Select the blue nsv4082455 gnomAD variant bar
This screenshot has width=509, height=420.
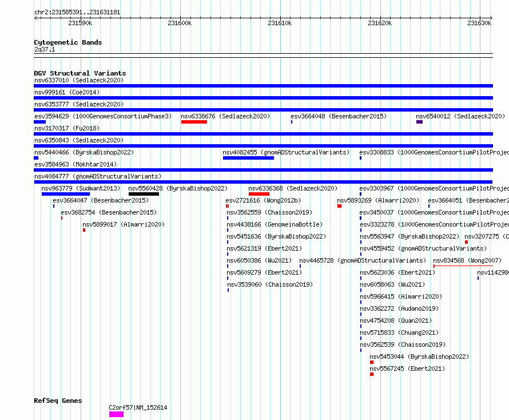tap(248, 158)
